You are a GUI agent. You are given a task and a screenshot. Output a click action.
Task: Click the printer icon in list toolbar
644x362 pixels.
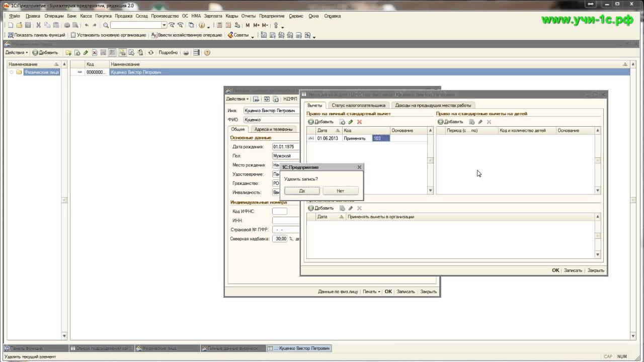tap(186, 53)
